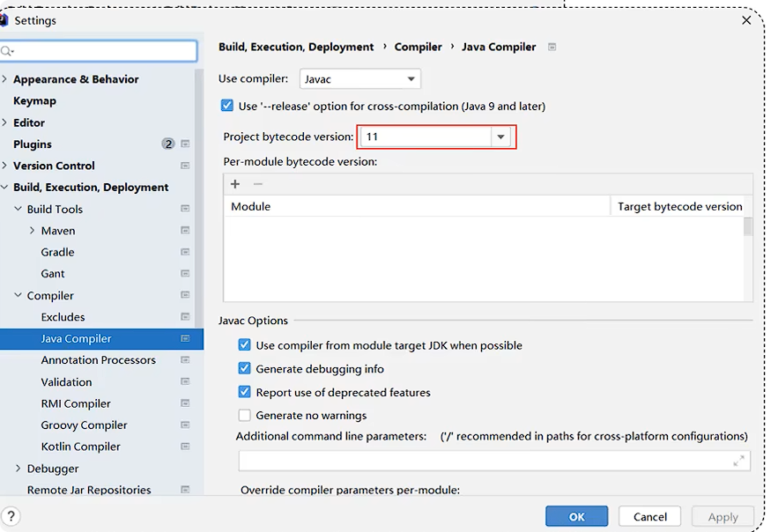Screen dimensions: 778x532
Task: Click the project icon in Compiler row
Action: [x=185, y=295]
